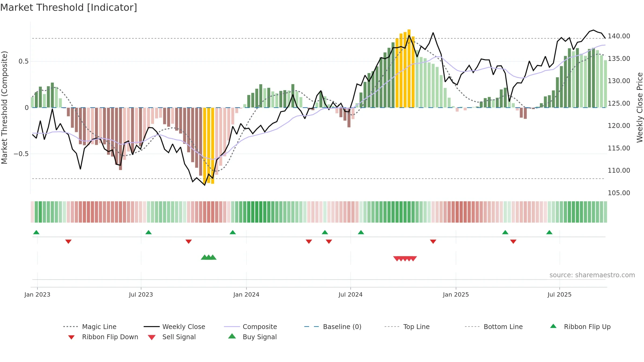Click the red flip-down marker near September 2023
Viewport: 644px width, 362px height.
(x=189, y=242)
